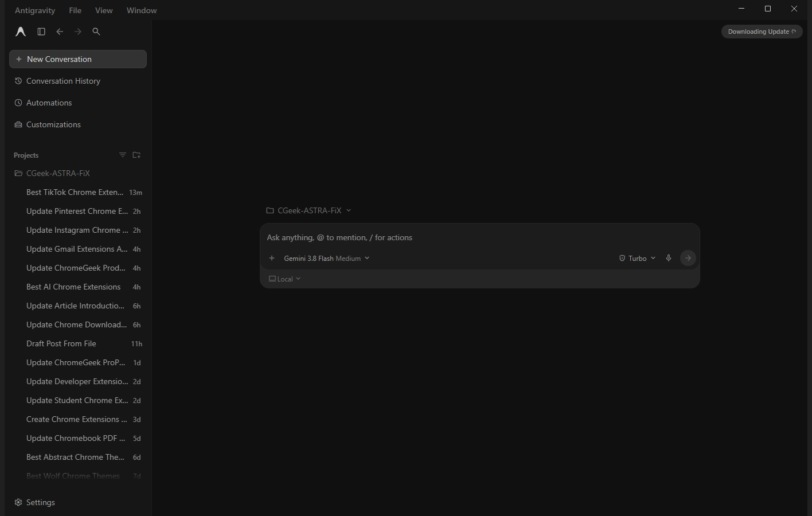This screenshot has width=812, height=516.
Task: Open the File menu
Action: point(75,10)
